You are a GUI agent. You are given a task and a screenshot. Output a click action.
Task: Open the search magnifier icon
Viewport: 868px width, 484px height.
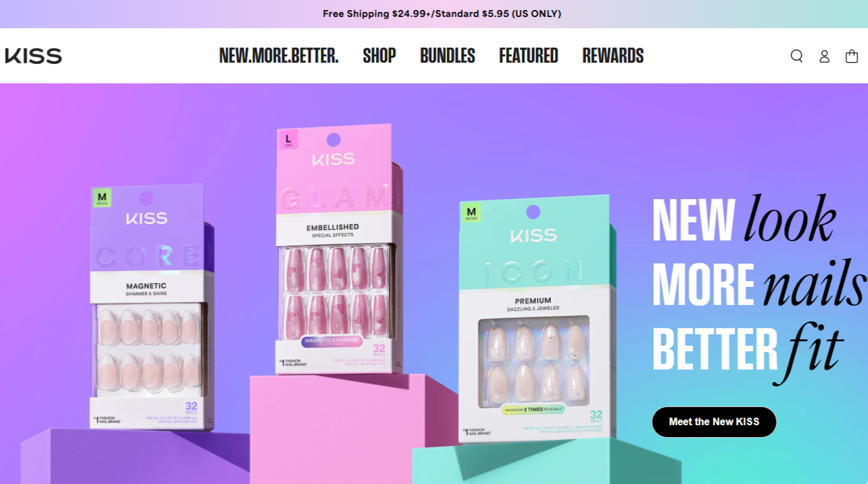tap(796, 56)
